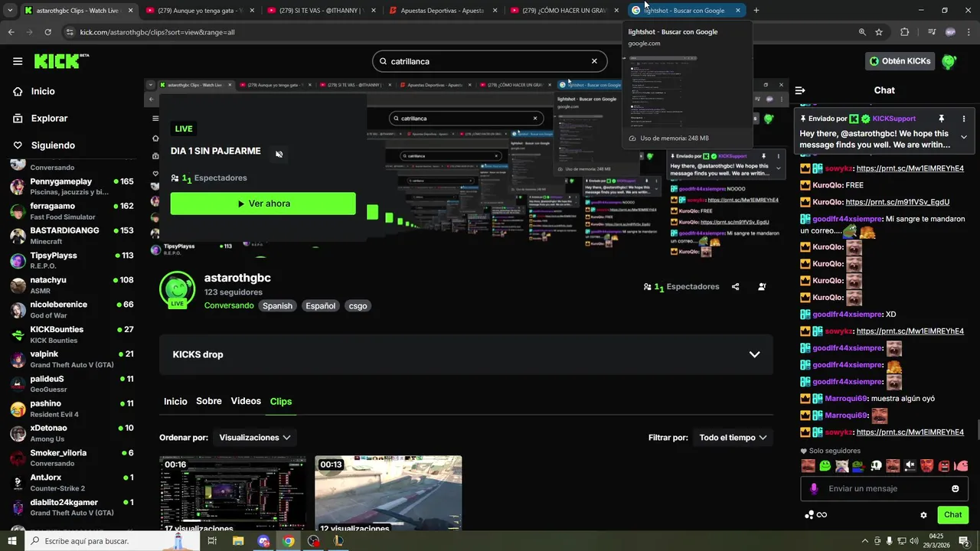Image resolution: width=980 pixels, height=551 pixels.
Task: Open Chrome extensions puzzle icon
Action: pos(905,32)
